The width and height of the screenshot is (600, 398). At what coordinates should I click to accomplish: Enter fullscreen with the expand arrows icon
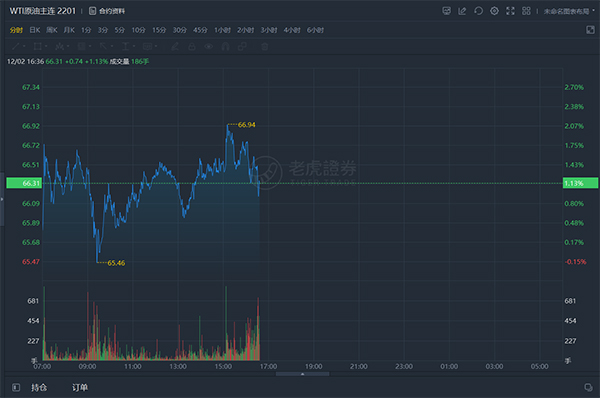510,11
